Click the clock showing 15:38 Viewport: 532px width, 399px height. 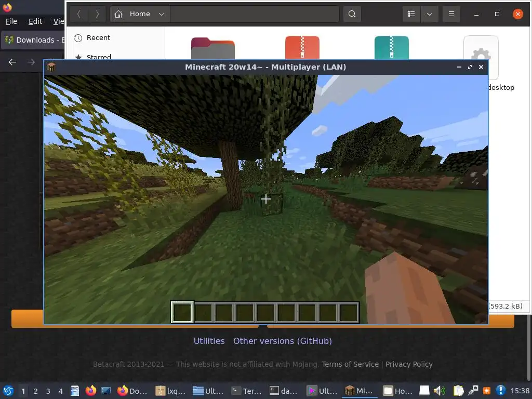520,391
